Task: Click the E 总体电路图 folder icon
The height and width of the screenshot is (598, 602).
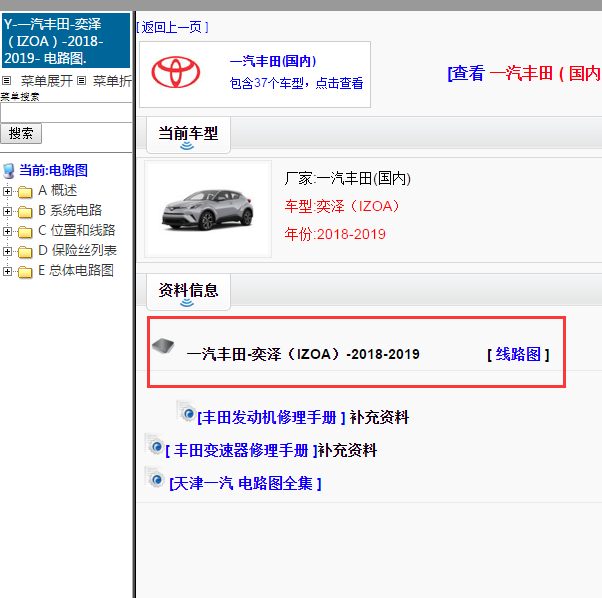Action: [25, 271]
